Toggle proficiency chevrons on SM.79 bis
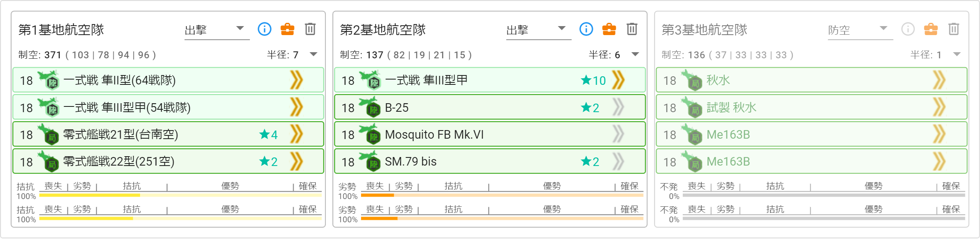The image size is (980, 239). click(x=618, y=161)
